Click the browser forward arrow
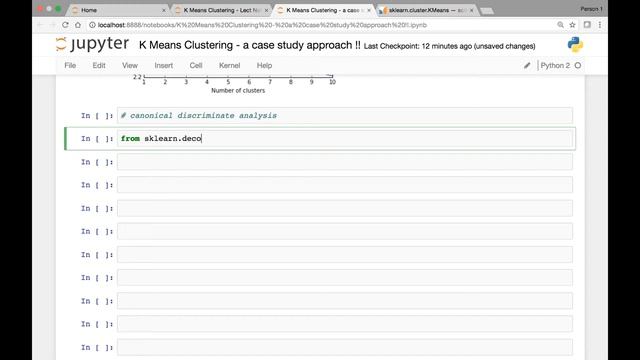 pyautogui.click(x=52, y=25)
